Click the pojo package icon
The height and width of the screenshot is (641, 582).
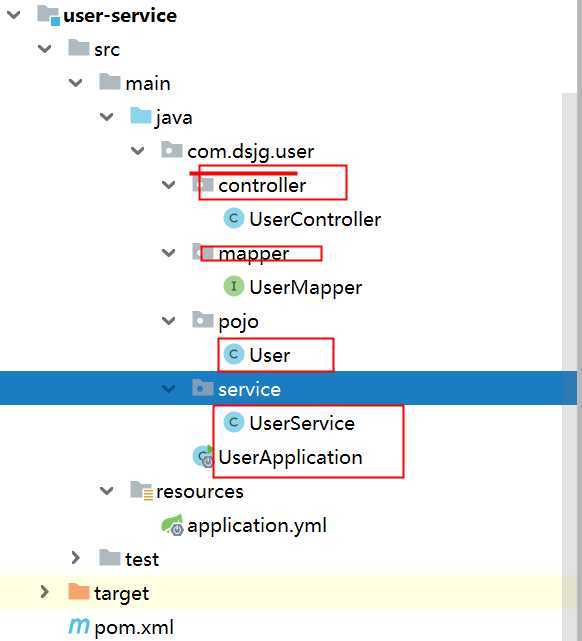click(203, 320)
